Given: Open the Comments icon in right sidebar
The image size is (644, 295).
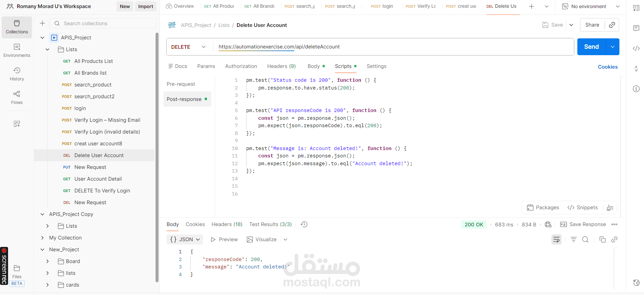Looking at the screenshot, I should (636, 28).
